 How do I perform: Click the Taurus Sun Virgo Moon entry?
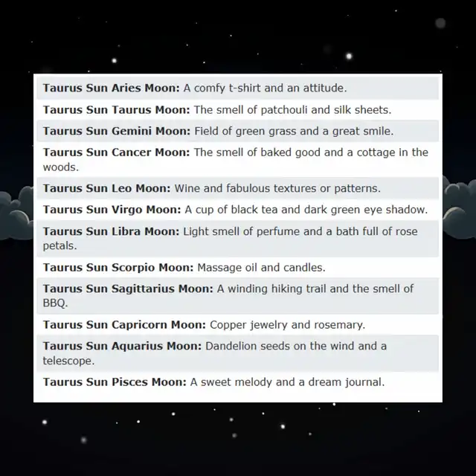click(238, 210)
